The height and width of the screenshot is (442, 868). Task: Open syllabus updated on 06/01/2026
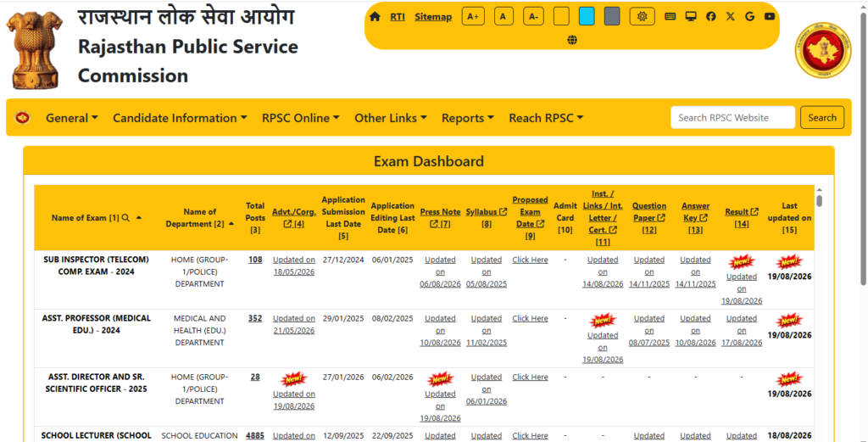487,389
